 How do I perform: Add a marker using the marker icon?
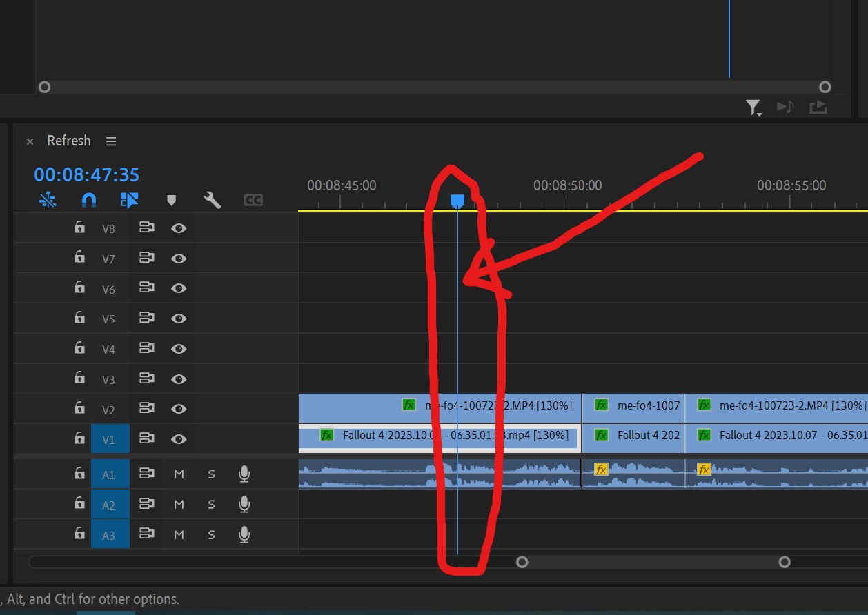click(x=171, y=200)
